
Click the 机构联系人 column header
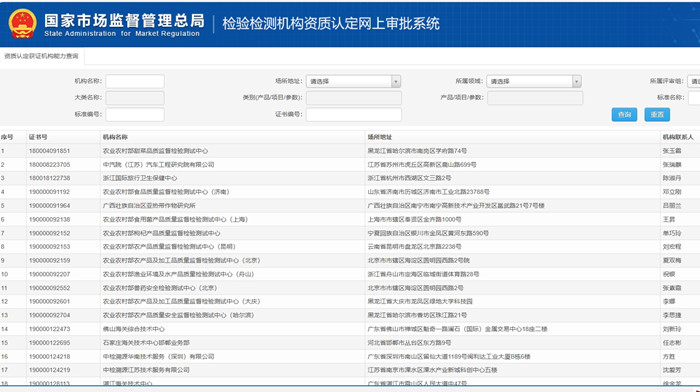pyautogui.click(x=678, y=137)
